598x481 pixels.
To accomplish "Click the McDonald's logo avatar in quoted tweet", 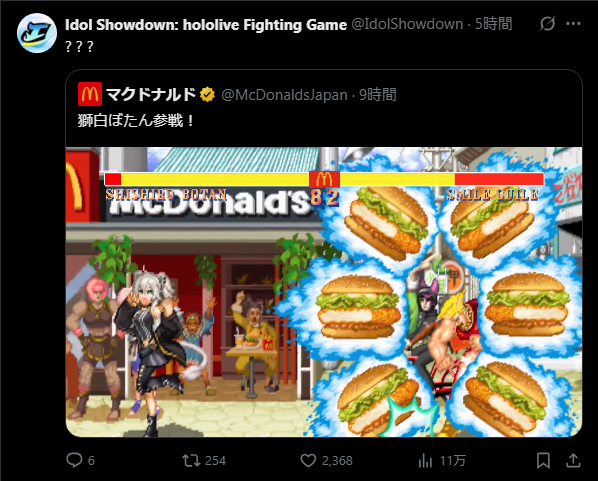I will (90, 94).
